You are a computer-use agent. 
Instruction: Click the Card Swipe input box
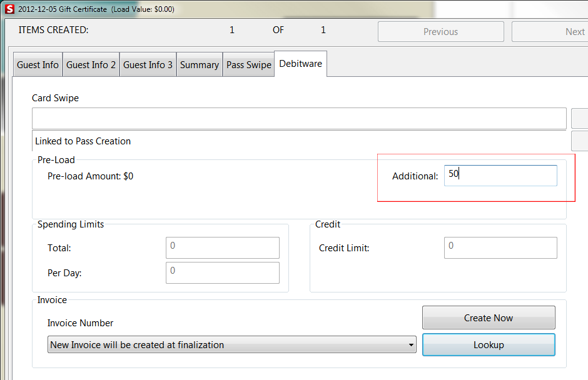299,117
